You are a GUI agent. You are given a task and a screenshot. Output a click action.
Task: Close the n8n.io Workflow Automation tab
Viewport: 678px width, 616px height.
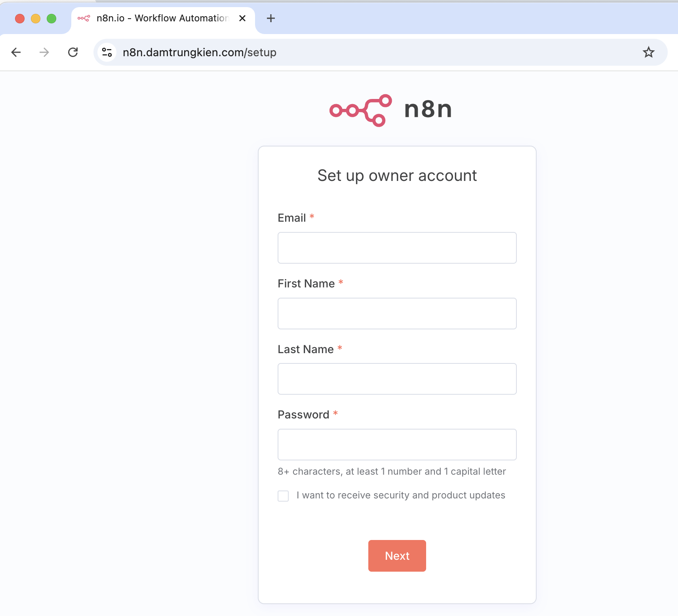click(242, 18)
